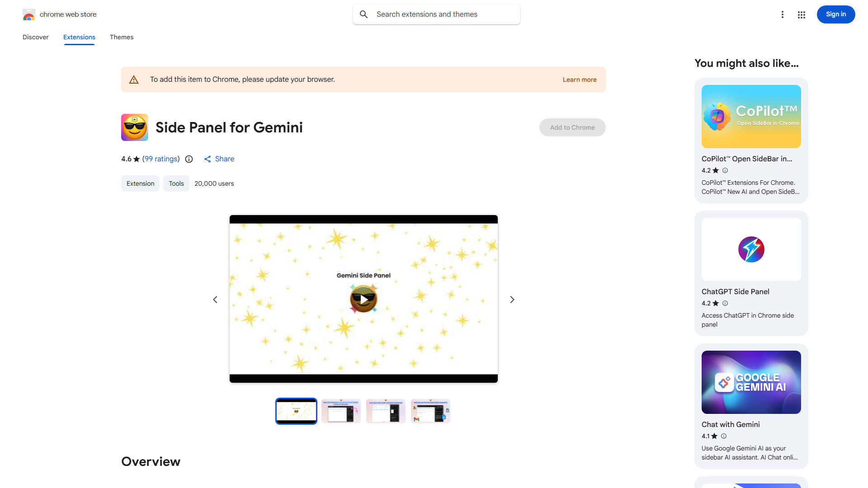
Task: Open the Chat with Gemini recommendation card
Action: [x=751, y=406]
